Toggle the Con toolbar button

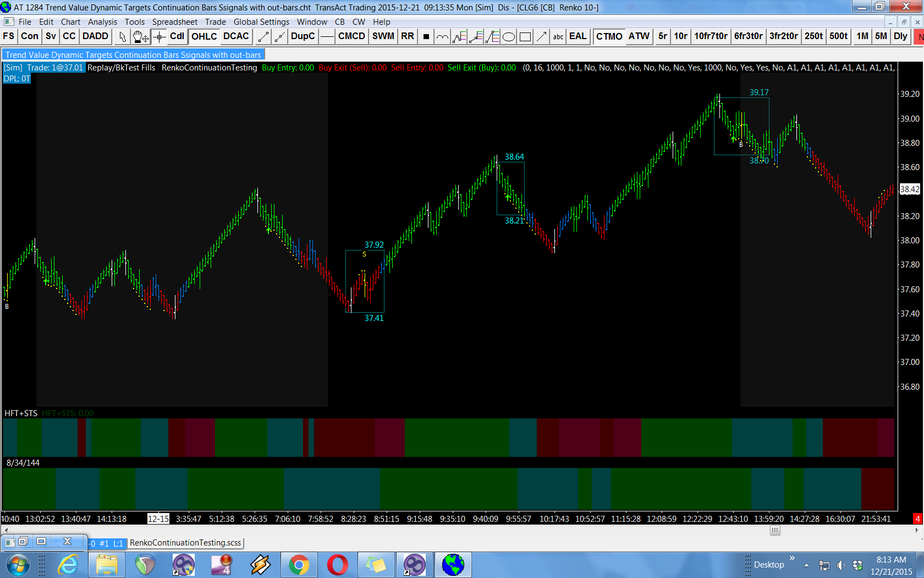tap(30, 36)
